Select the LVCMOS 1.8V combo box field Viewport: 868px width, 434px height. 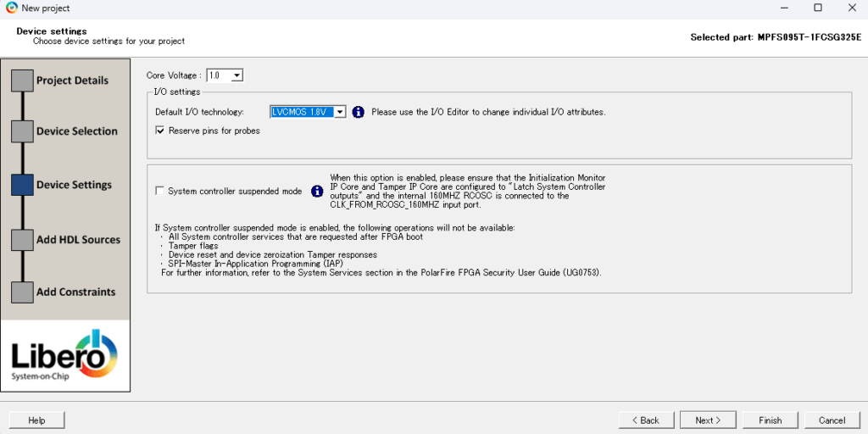[x=301, y=112]
